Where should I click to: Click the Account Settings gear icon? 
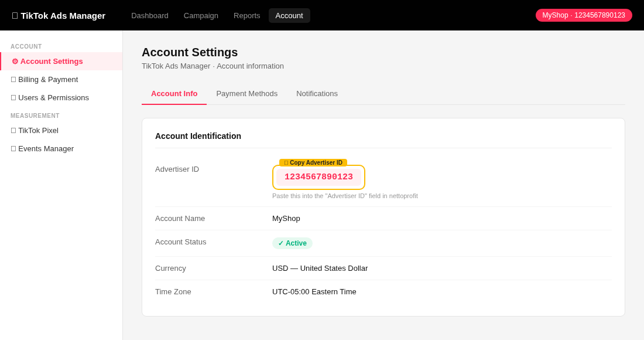pyautogui.click(x=15, y=61)
